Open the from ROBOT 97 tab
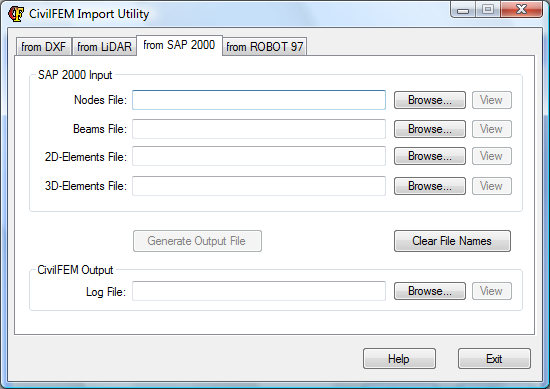 click(x=264, y=47)
